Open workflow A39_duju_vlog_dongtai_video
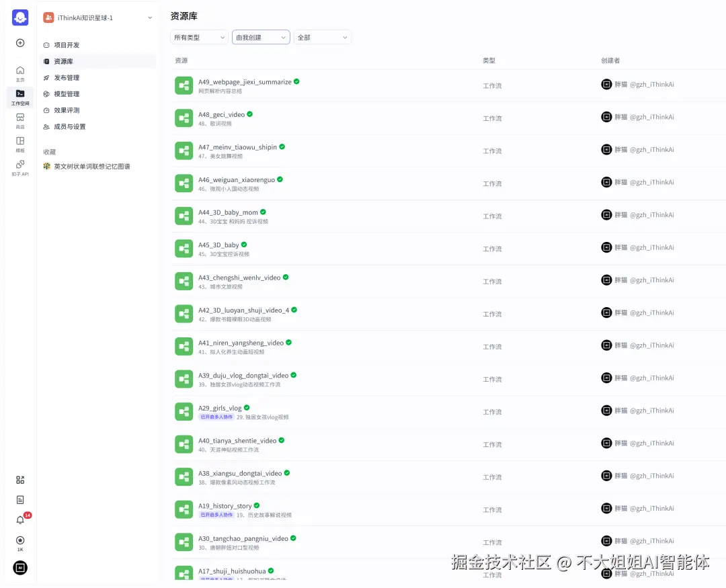 pyautogui.click(x=243, y=376)
